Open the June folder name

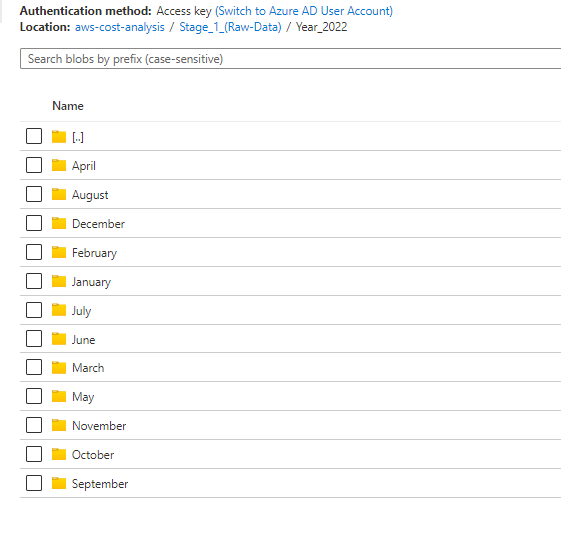tap(83, 340)
